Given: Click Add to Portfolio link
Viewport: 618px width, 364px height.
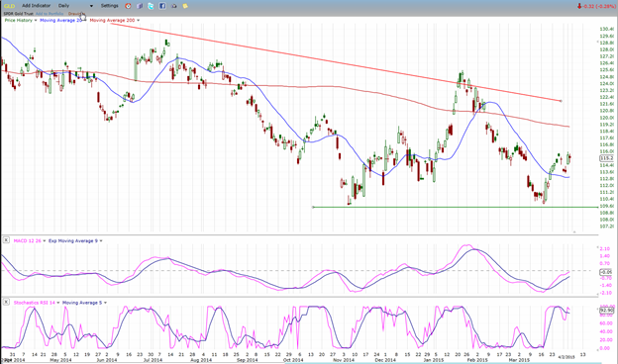Looking at the screenshot, I should pyautogui.click(x=50, y=14).
